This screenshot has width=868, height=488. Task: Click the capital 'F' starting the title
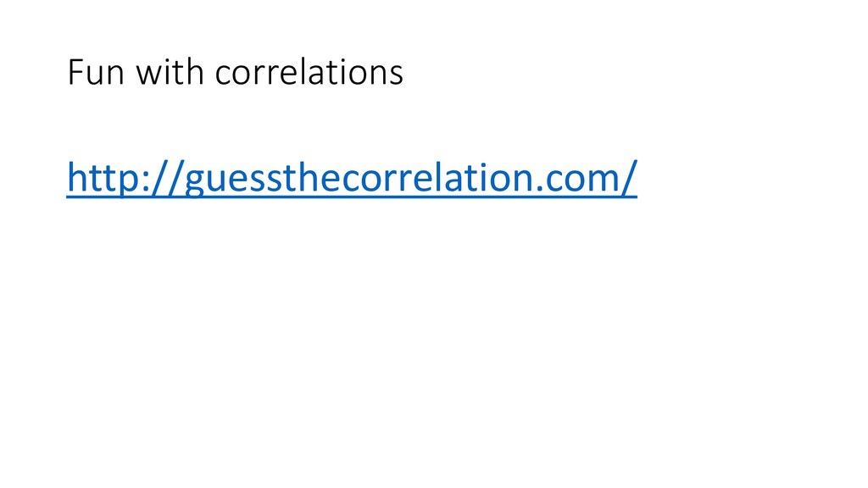tap(75, 73)
